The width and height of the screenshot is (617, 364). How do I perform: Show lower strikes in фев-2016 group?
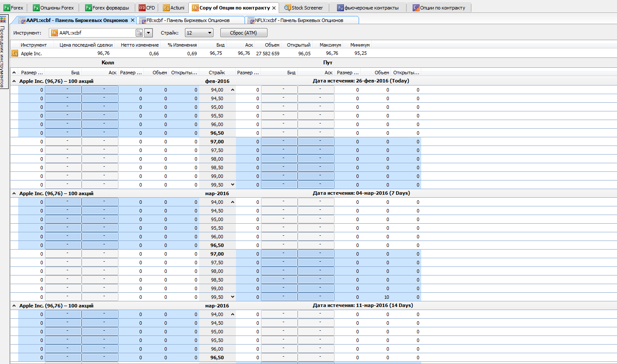point(232,90)
